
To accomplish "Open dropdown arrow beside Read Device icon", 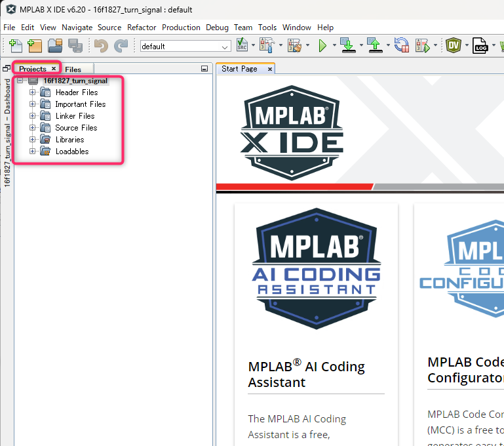I will tap(388, 45).
